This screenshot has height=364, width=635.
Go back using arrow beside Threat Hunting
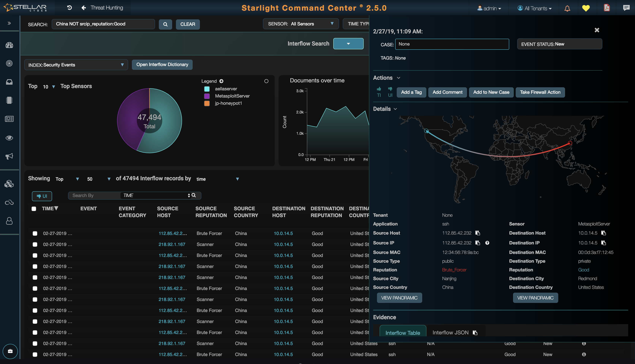84,8
